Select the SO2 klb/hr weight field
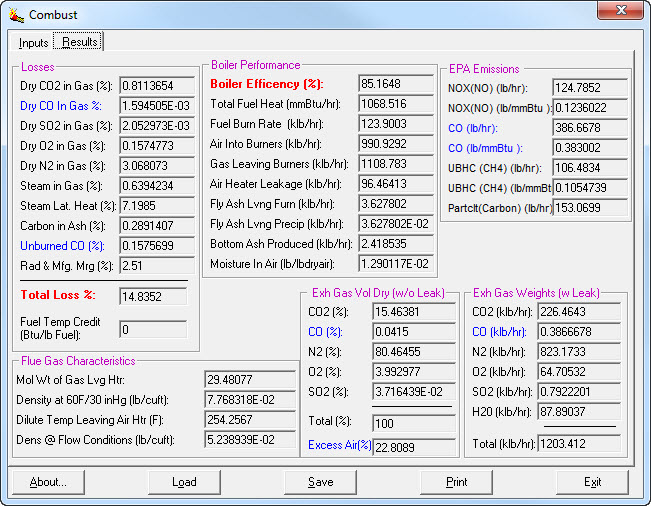This screenshot has height=506, width=651. [x=579, y=391]
